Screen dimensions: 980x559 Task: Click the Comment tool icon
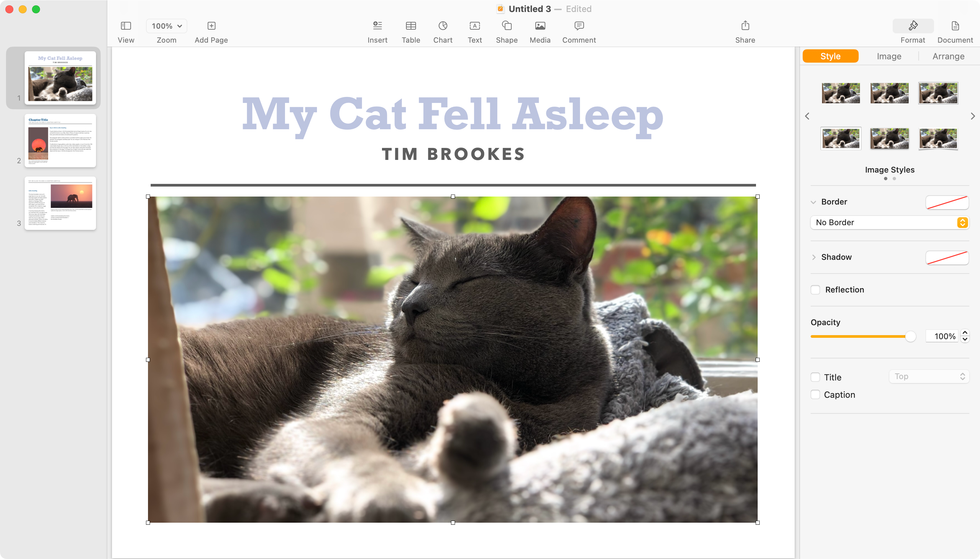click(579, 26)
